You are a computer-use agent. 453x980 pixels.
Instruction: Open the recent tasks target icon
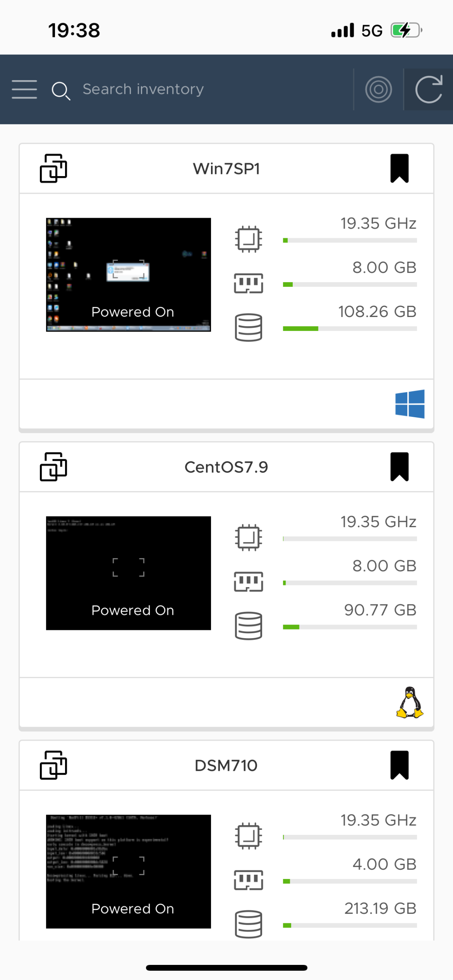point(378,89)
